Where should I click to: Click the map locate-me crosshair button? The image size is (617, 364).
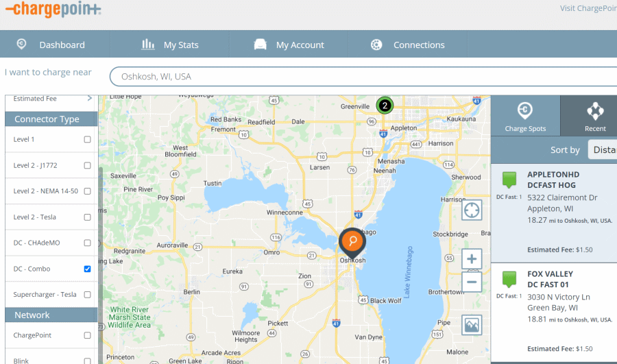(472, 210)
